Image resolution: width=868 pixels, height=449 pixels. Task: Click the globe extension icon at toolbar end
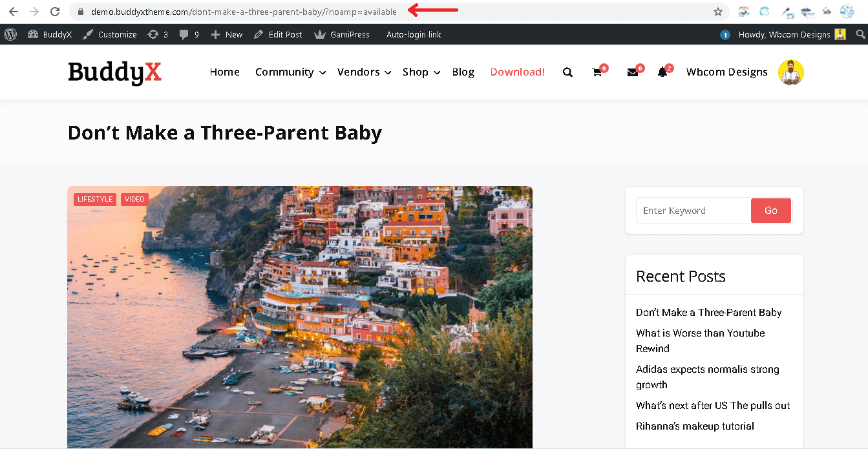[847, 12]
